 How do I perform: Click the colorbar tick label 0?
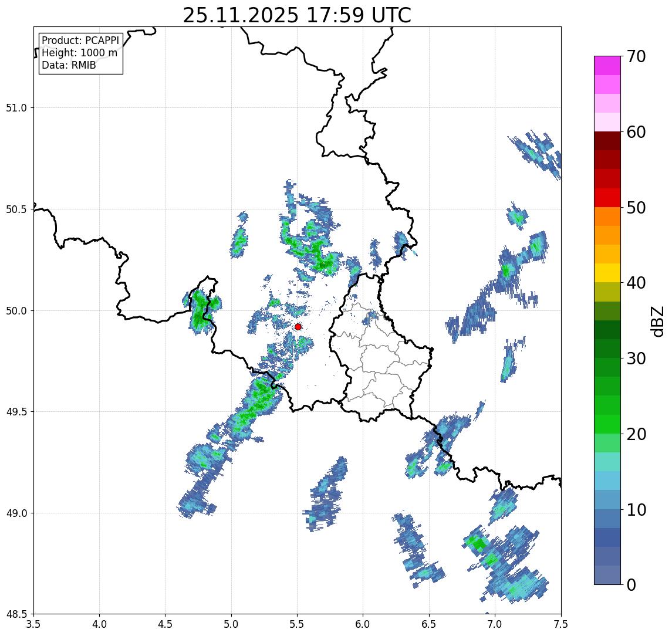[x=632, y=584]
